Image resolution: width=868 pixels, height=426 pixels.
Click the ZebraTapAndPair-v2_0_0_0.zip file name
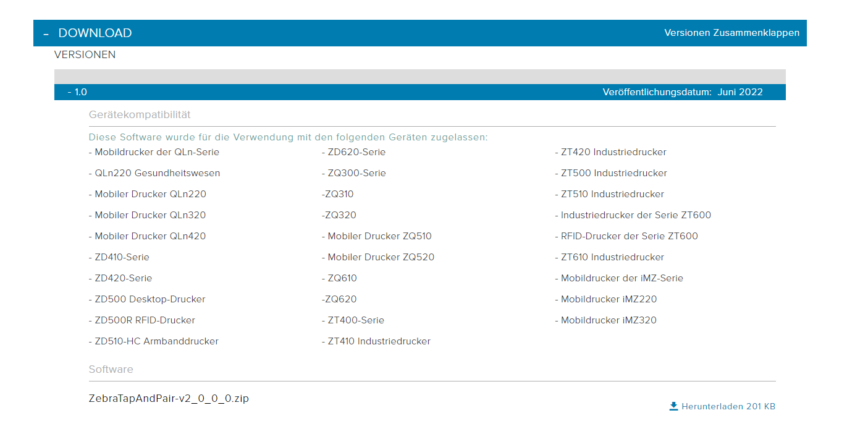(x=169, y=399)
